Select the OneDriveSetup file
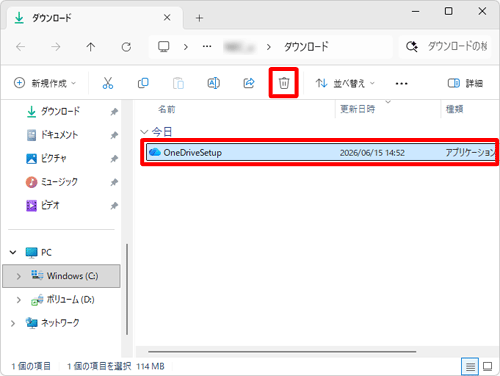Image resolution: width=500 pixels, height=376 pixels. click(x=321, y=153)
